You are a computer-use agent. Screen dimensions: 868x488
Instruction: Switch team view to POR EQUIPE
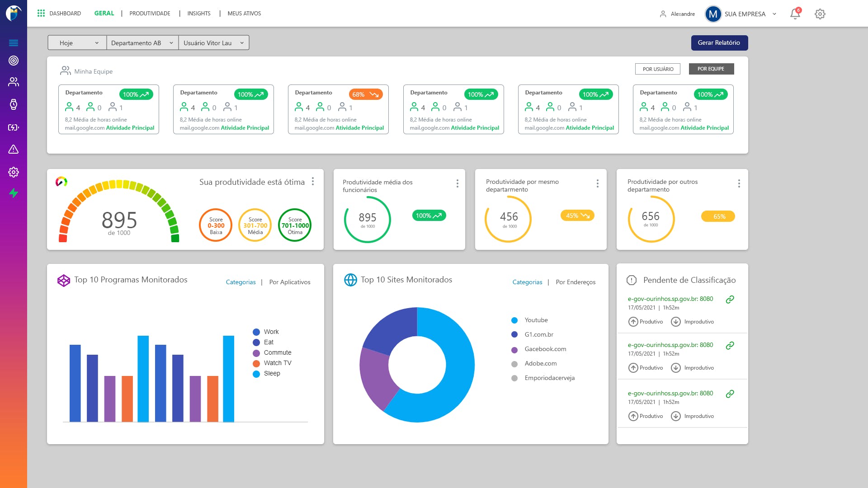[711, 69]
